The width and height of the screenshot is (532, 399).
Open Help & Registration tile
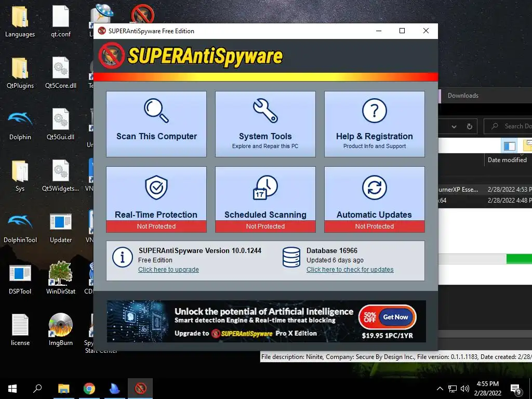374,124
